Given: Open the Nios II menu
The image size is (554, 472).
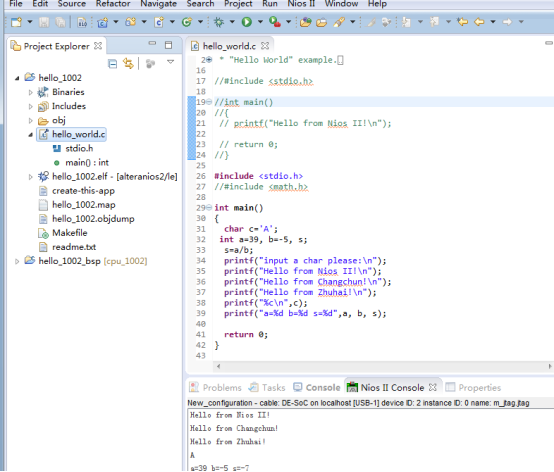Looking at the screenshot, I should pos(301,4).
